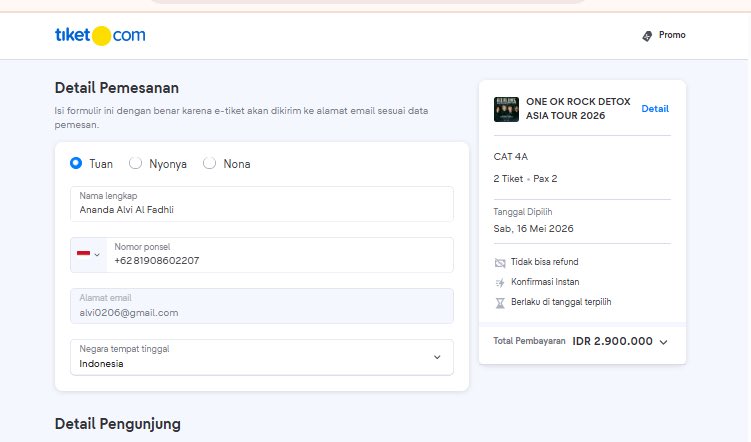Click the 'Sab, 16 Mei 2026' date

coord(534,228)
